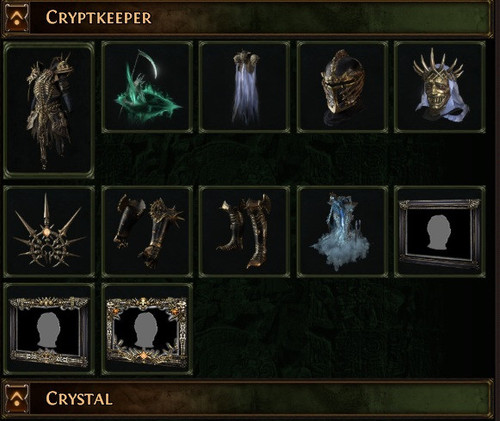Click the Cryptkeeper header title
500x421 pixels.
[99, 17]
